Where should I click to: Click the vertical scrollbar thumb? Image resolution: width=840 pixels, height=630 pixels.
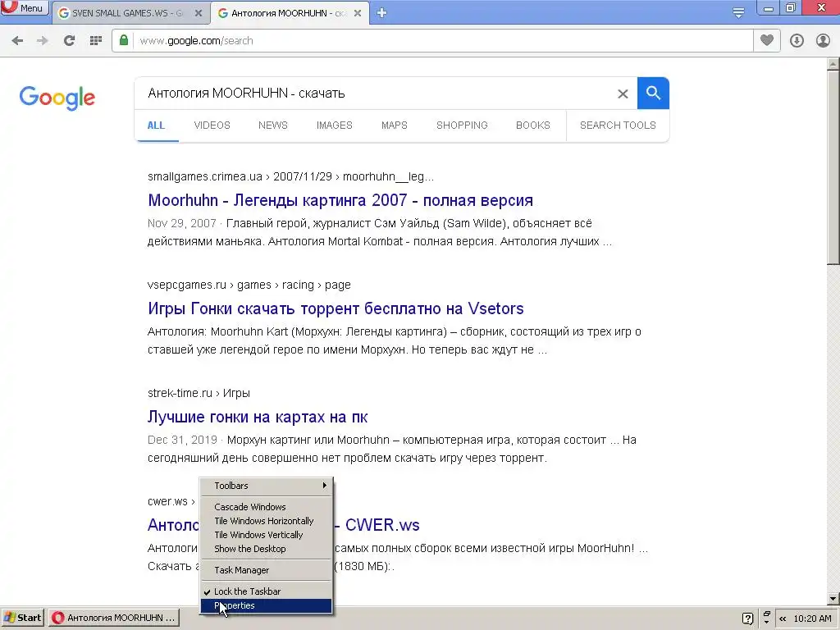click(833, 167)
